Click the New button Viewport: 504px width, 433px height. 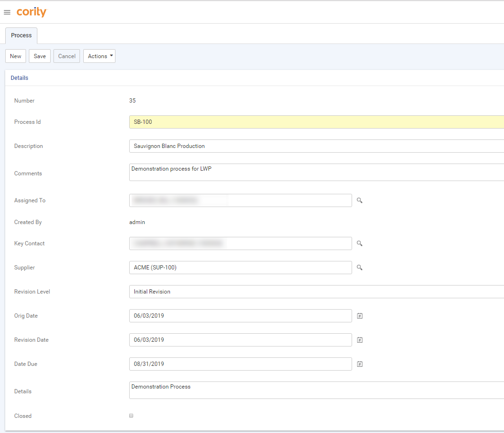pyautogui.click(x=16, y=56)
